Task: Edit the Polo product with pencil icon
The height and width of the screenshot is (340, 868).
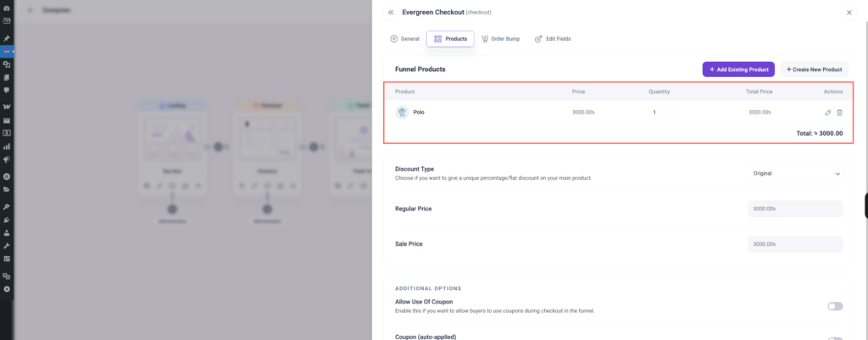Action: [827, 113]
